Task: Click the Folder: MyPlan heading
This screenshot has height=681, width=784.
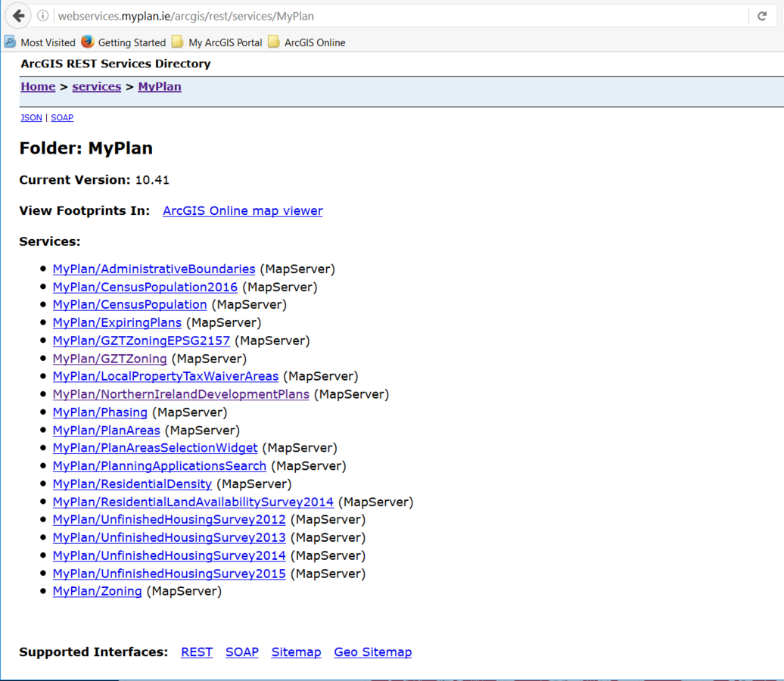Action: click(x=86, y=148)
